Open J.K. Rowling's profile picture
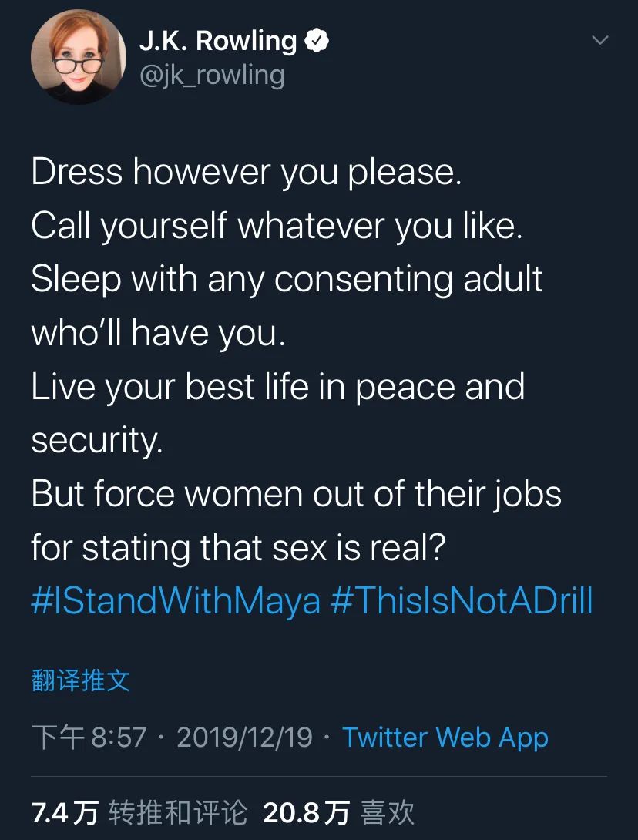Viewport: 638px width, 840px height. [79, 57]
